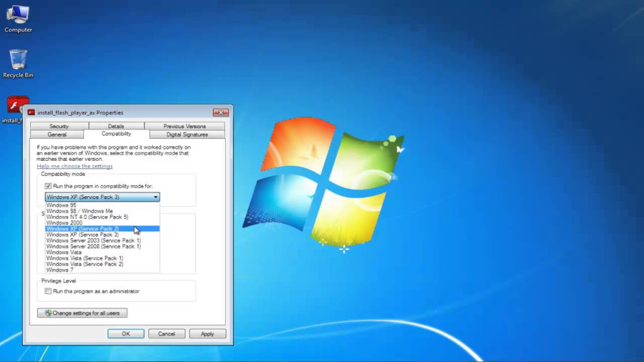Pick Windows NT 4.0 (Service Pack 5)
This screenshot has height=362, width=644.
coord(103,217)
